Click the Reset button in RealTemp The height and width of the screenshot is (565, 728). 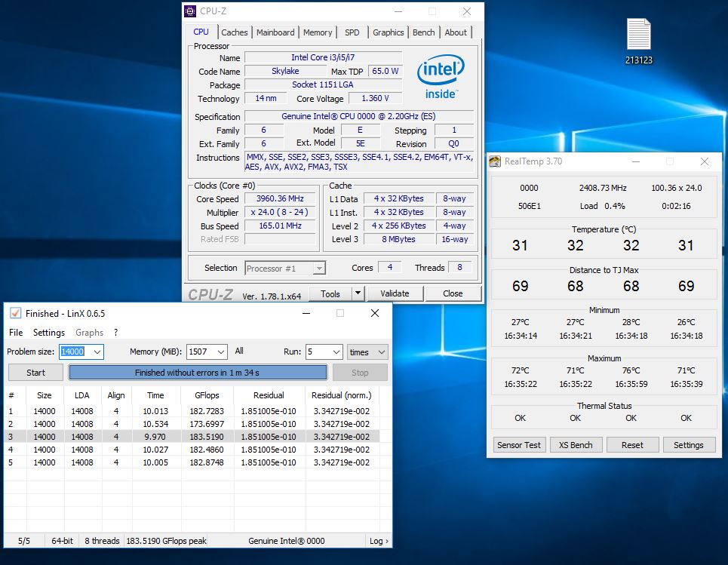[632, 445]
